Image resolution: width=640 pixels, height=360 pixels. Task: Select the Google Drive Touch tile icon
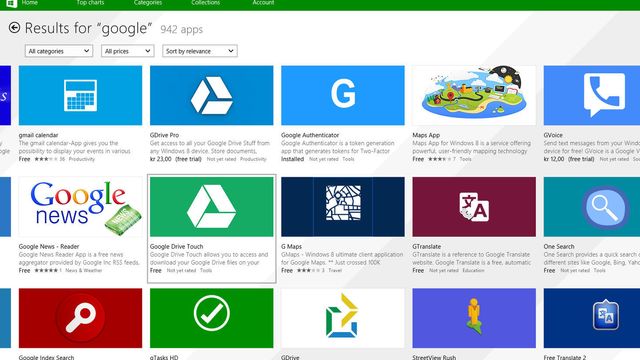tap(211, 207)
